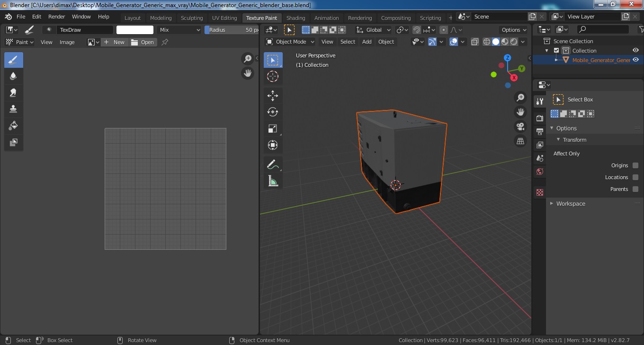Viewport: 644px width, 345px height.
Task: Open View Layer properties tab
Action: click(x=539, y=145)
